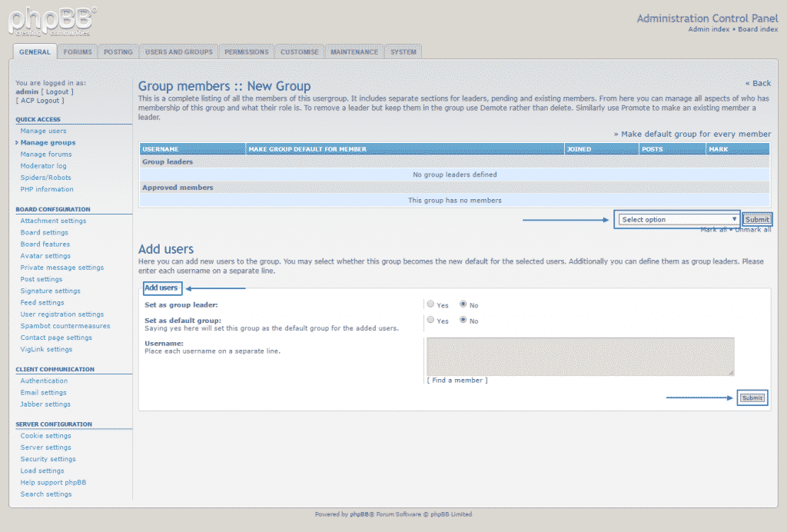
Task: Switch to the FORUMS tab
Action: coord(78,52)
